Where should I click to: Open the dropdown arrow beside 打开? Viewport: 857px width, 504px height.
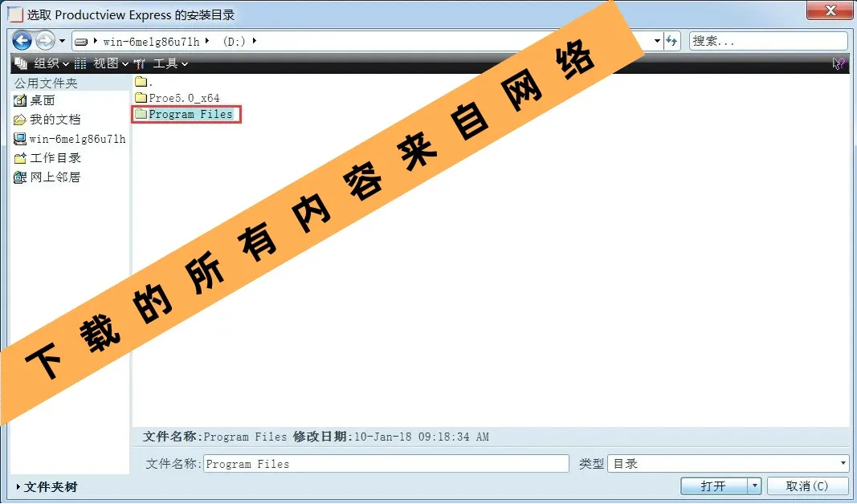754,486
